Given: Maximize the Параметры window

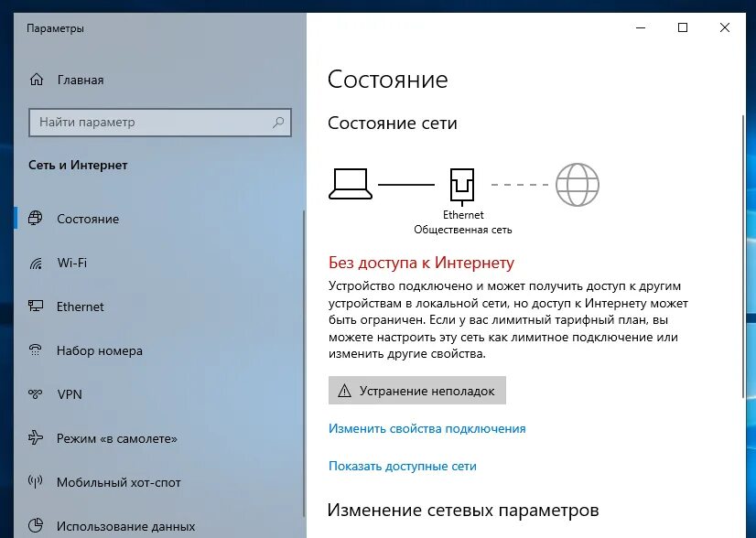Looking at the screenshot, I should tap(683, 28).
